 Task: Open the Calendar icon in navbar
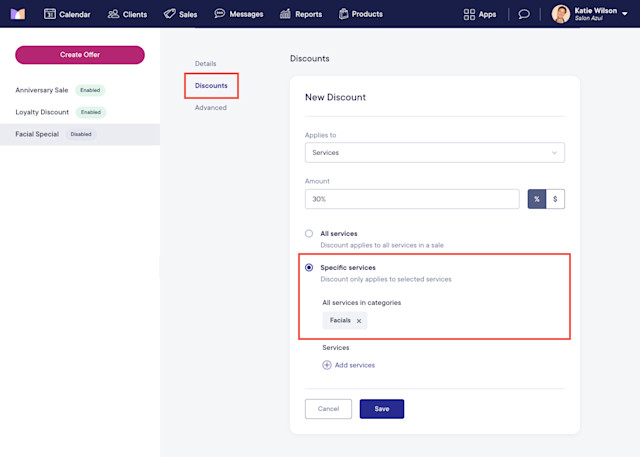(x=49, y=14)
